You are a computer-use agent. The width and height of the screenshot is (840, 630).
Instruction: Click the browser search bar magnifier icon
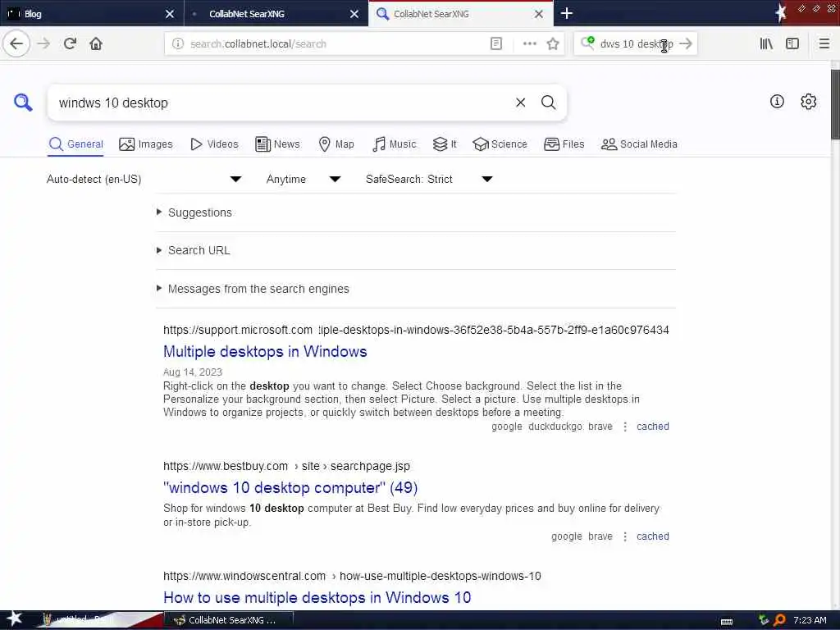coord(587,43)
